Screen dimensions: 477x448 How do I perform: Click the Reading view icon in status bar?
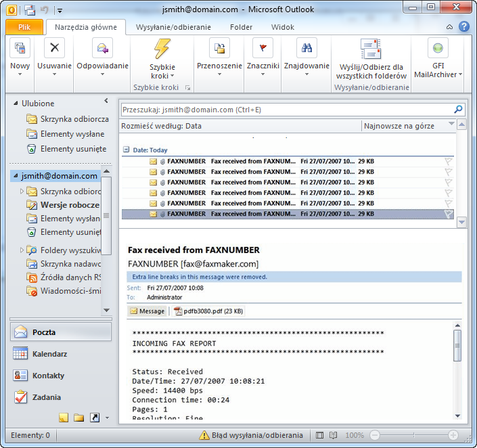333,435
